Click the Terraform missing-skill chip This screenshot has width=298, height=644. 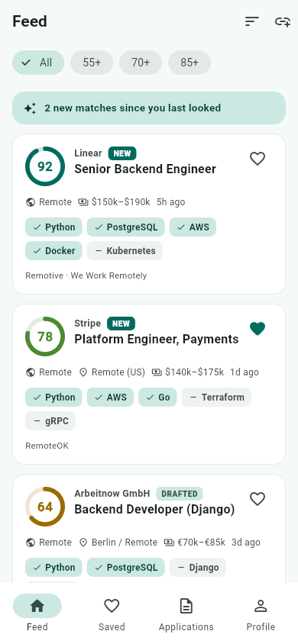point(216,398)
